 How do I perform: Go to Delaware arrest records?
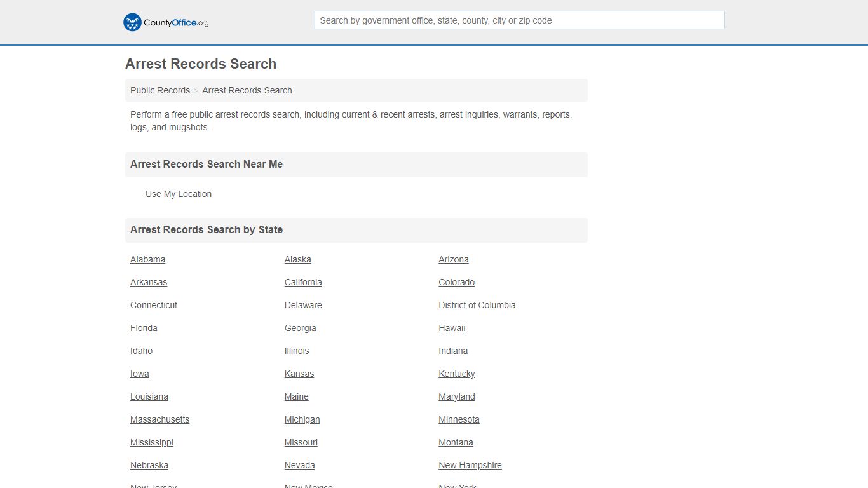click(x=303, y=305)
